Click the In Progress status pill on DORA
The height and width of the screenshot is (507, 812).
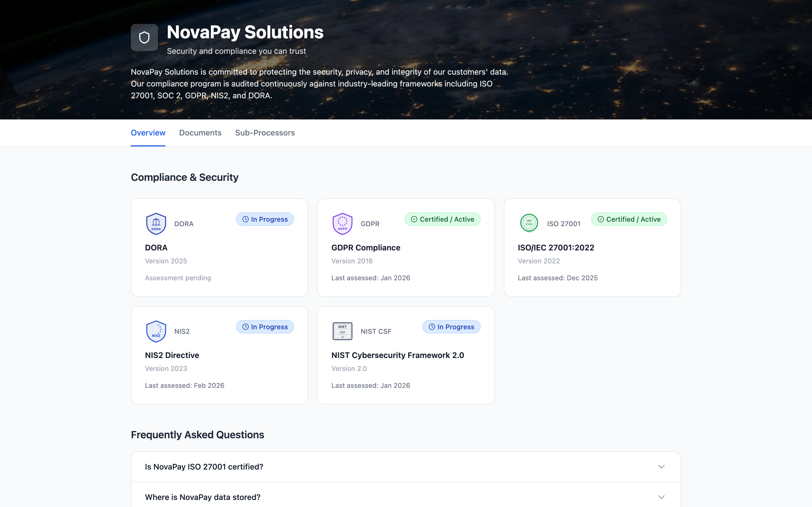click(265, 219)
